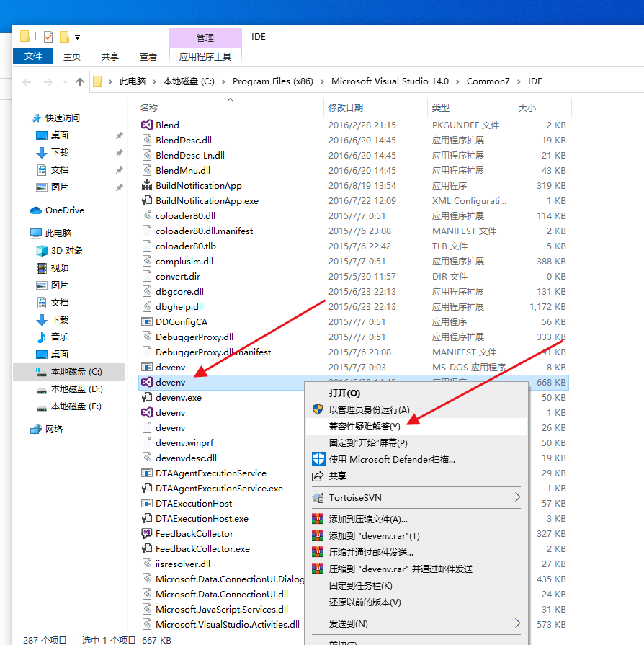Click the 3D 对象 cube icon
644x645 pixels.
(42, 251)
